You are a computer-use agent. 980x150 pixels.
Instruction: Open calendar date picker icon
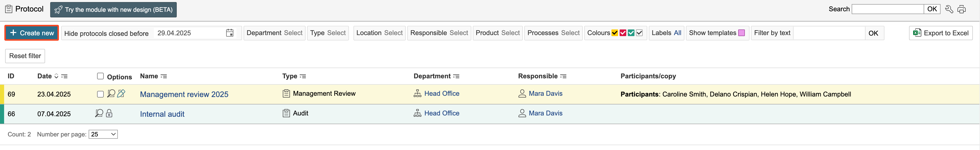[x=230, y=33]
